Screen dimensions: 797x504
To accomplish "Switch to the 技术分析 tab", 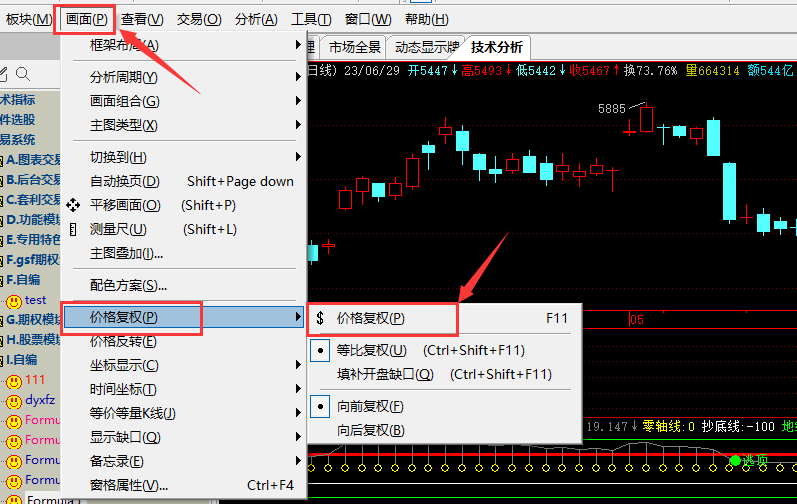I will click(497, 47).
